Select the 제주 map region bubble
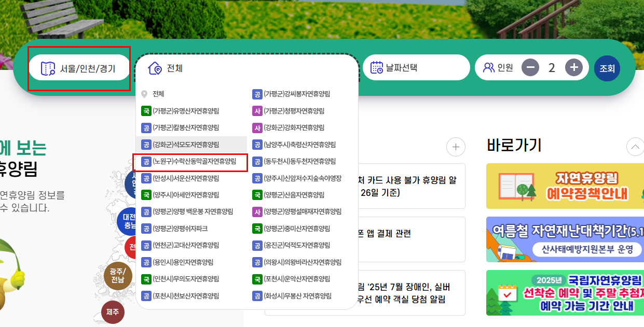Image resolution: width=644 pixels, height=327 pixels. [112, 312]
